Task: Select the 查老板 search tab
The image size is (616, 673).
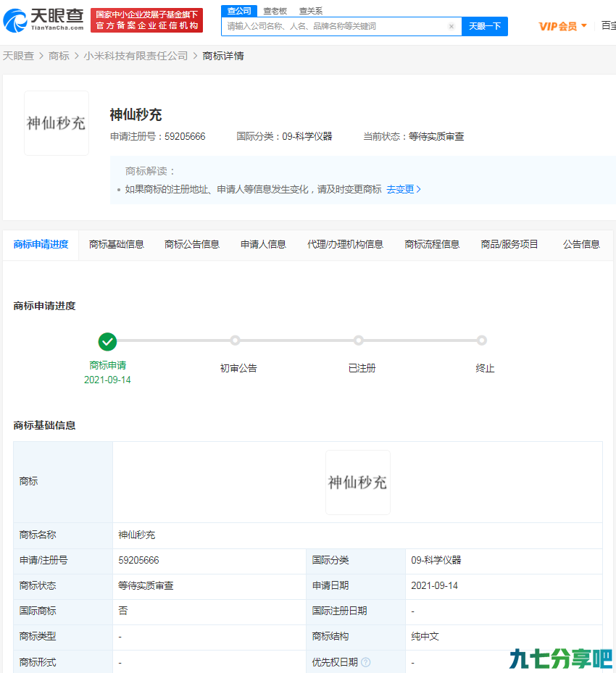Action: click(275, 11)
